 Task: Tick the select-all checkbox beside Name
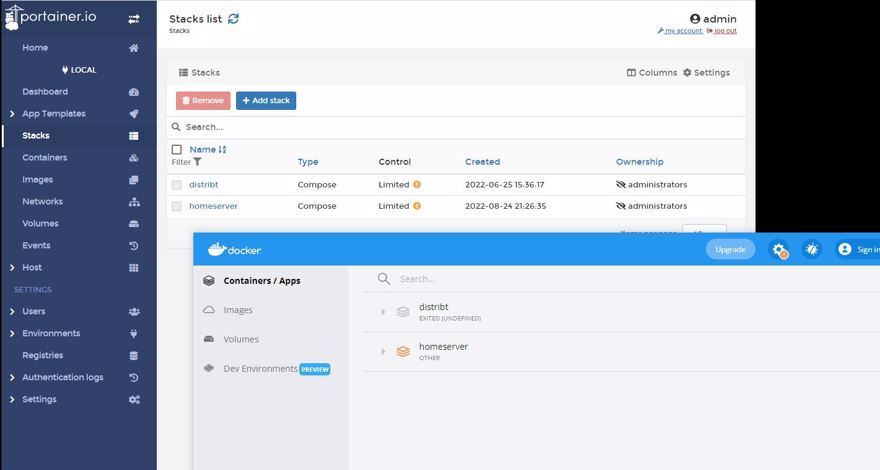coord(177,149)
